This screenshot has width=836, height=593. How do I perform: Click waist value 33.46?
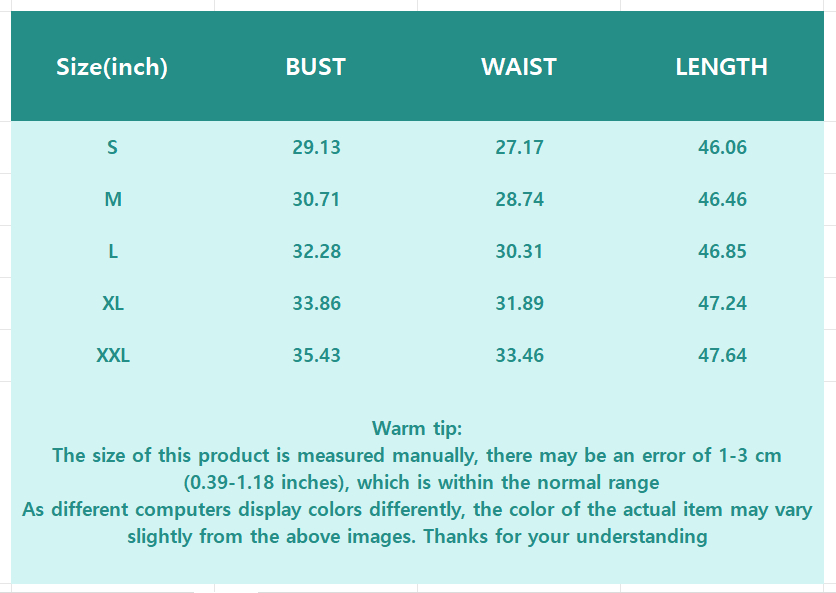519,355
